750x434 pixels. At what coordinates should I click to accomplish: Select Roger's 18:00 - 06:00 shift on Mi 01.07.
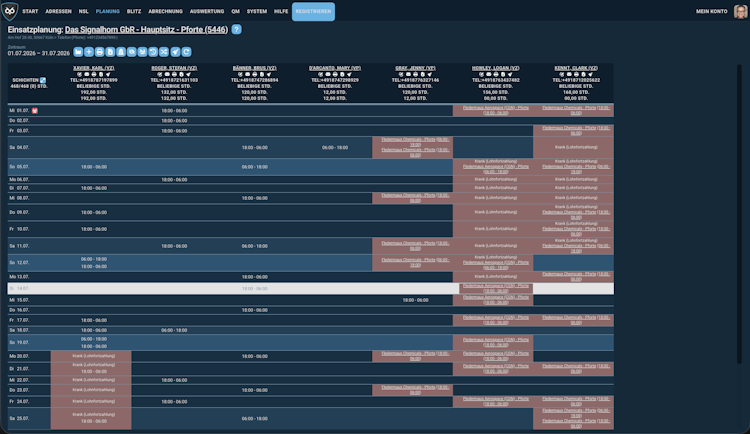tap(174, 111)
